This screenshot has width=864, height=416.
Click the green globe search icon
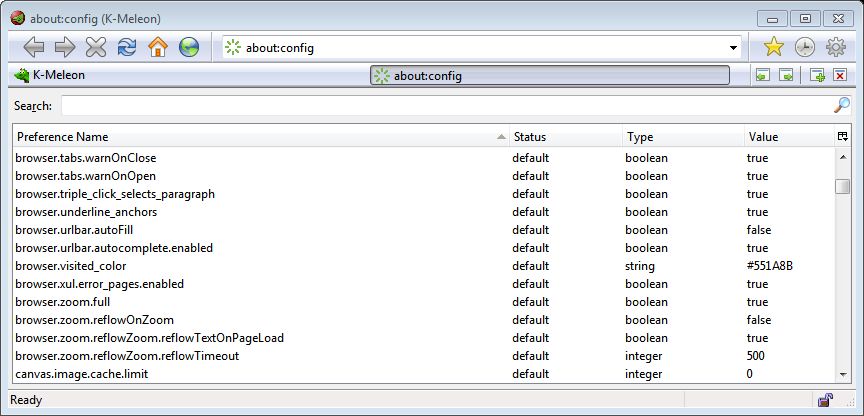(x=188, y=47)
